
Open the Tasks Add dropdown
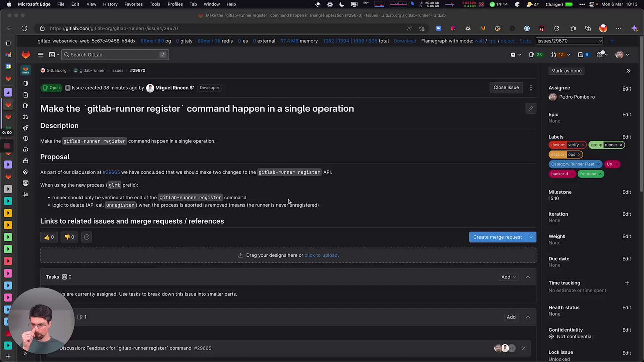pos(508,277)
